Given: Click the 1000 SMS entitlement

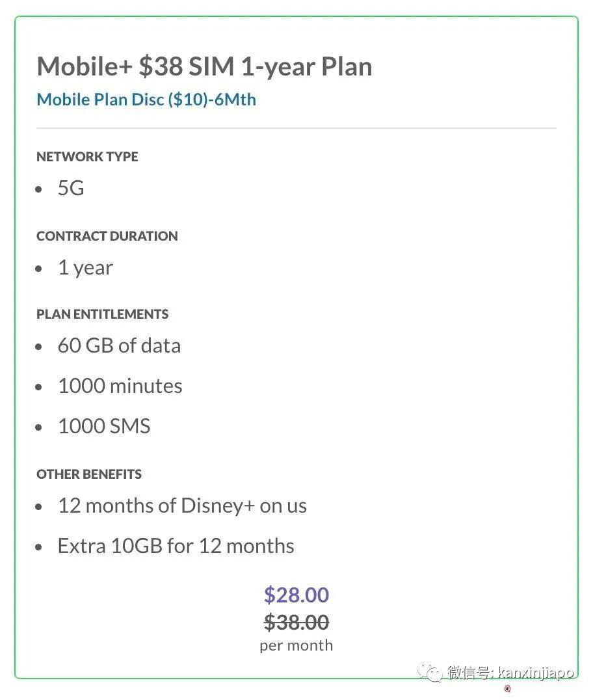Looking at the screenshot, I should click(x=104, y=426).
